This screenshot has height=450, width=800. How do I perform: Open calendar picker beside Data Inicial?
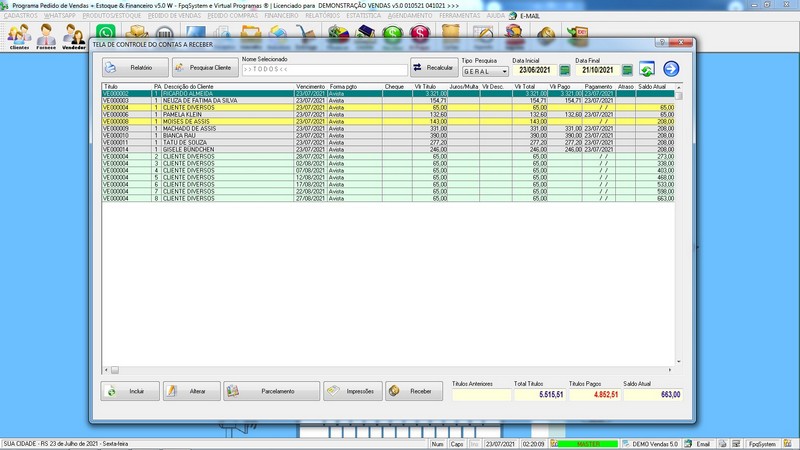565,70
